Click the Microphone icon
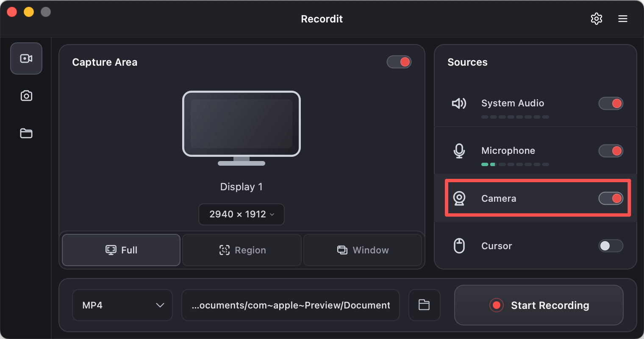Image resolution: width=644 pixels, height=339 pixels. (x=459, y=151)
